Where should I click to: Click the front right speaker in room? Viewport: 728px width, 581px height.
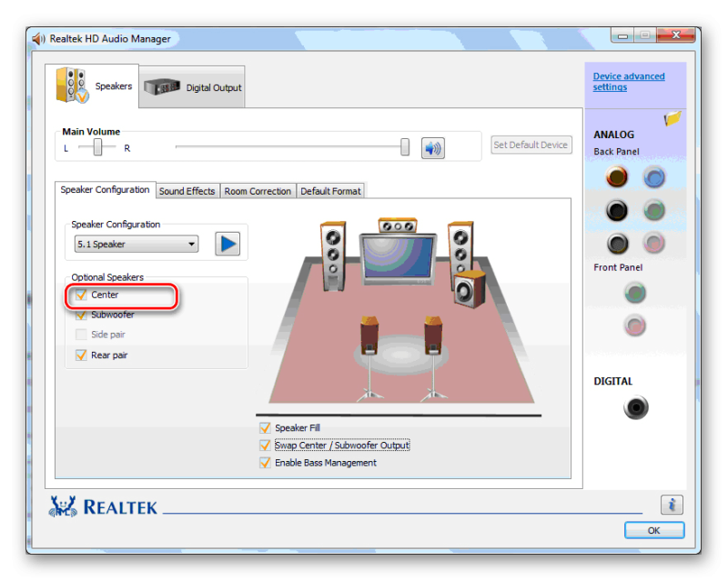(x=460, y=247)
